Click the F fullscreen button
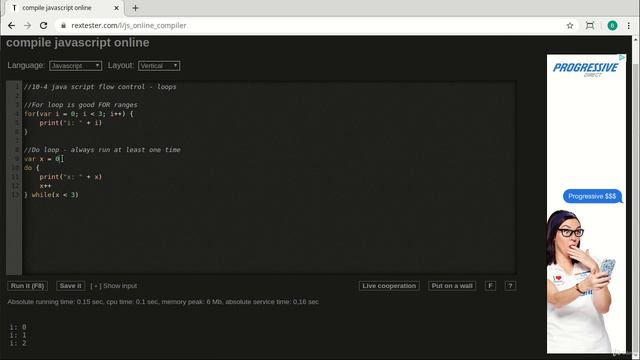The height and width of the screenshot is (360, 640). [490, 286]
